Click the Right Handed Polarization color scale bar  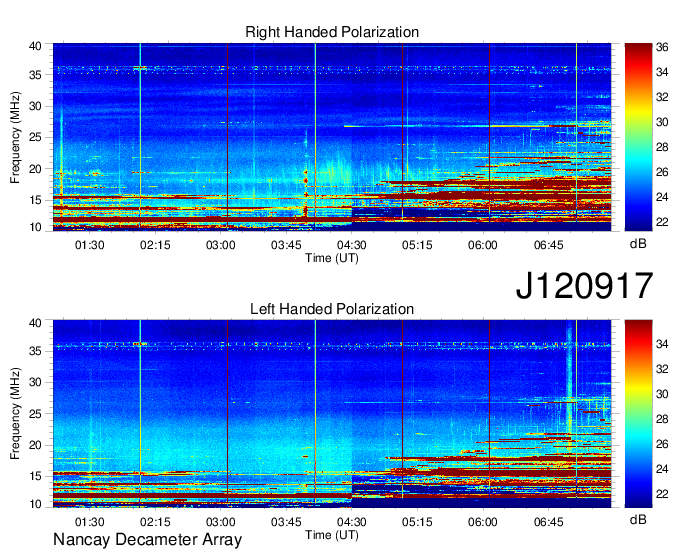(638, 137)
